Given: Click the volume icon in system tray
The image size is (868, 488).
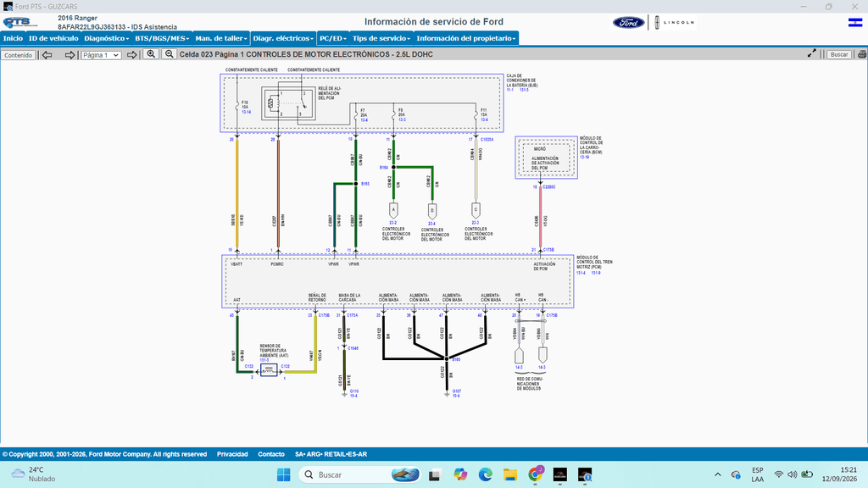Looking at the screenshot, I should pyautogui.click(x=793, y=474).
